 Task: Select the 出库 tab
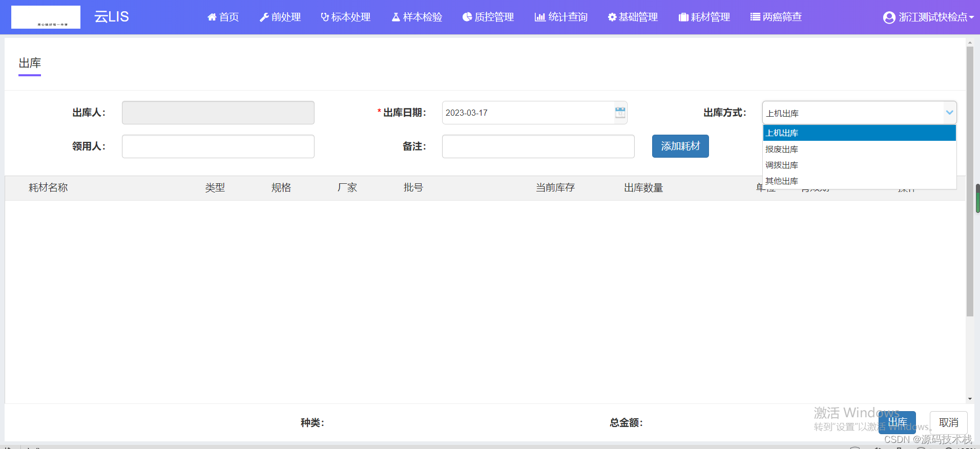[30, 63]
